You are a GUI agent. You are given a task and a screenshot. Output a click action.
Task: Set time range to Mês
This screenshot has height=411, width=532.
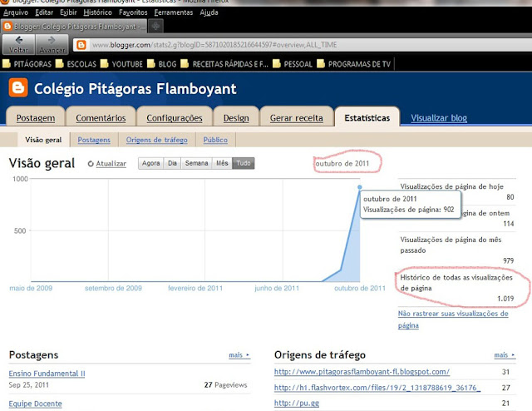coord(222,163)
